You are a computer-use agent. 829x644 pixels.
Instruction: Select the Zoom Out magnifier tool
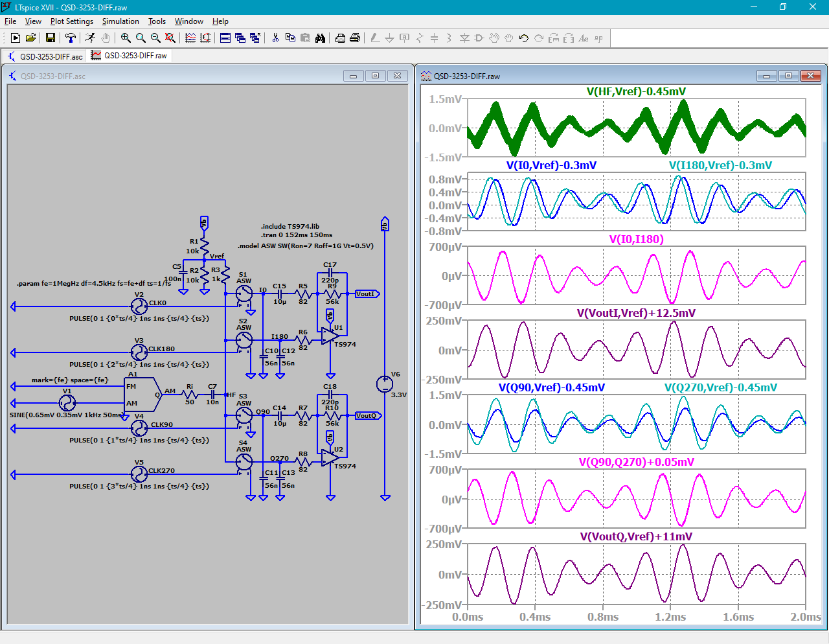point(155,38)
